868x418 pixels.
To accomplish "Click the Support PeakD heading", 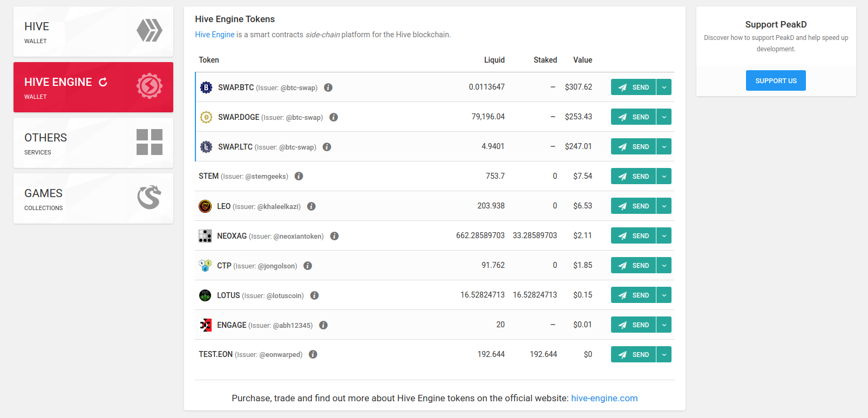I will click(x=776, y=24).
